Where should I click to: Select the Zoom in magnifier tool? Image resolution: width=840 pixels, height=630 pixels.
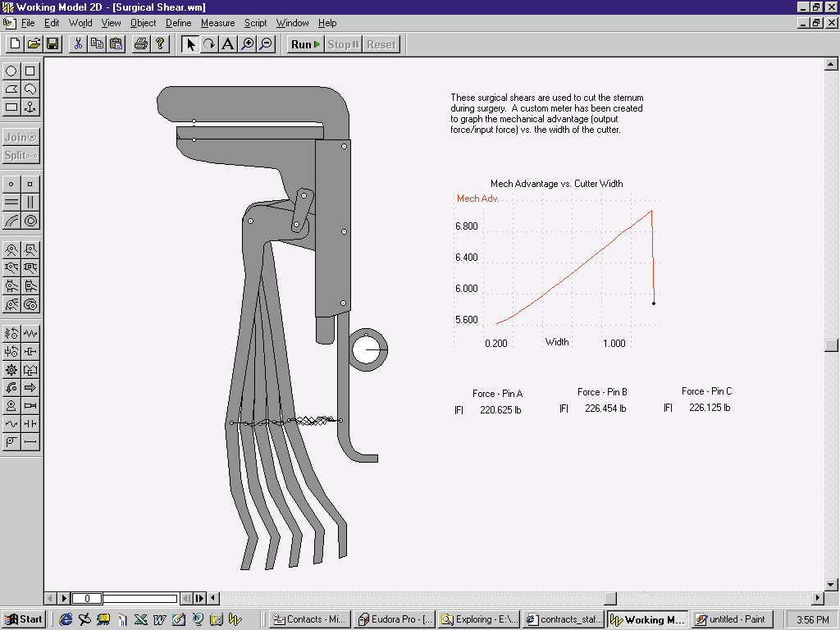247,44
